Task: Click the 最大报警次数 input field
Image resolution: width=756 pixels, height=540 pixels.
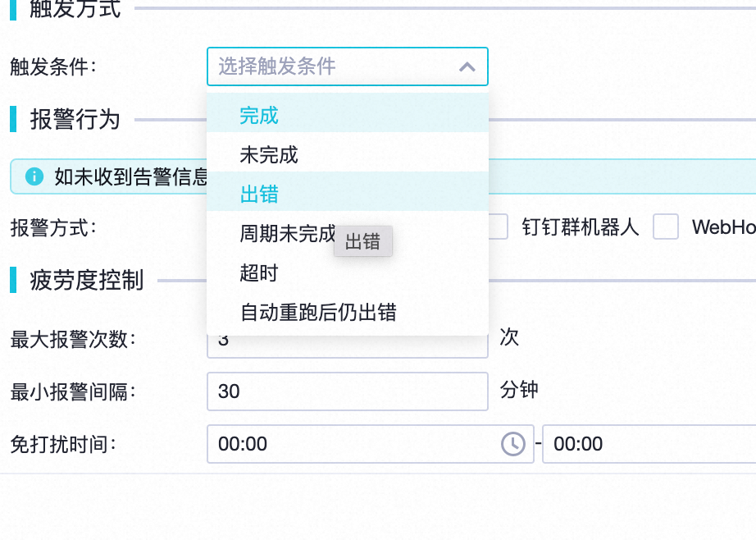Action: [x=347, y=346]
